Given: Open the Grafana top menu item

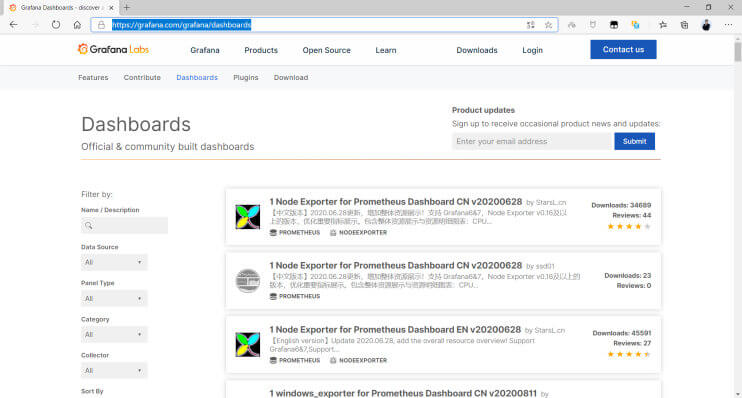Looking at the screenshot, I should pos(205,50).
